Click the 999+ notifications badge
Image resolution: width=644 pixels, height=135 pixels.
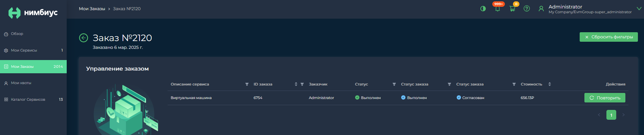click(498, 4)
